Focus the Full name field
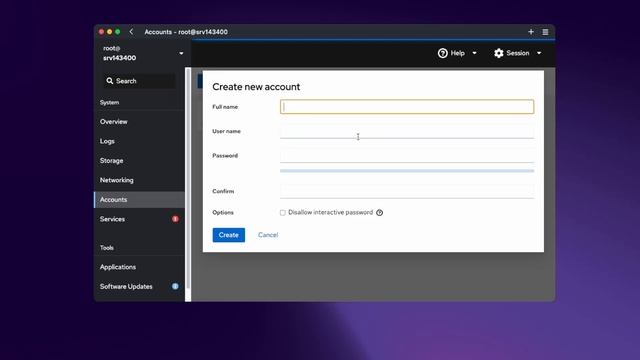The height and width of the screenshot is (360, 640). point(407,107)
